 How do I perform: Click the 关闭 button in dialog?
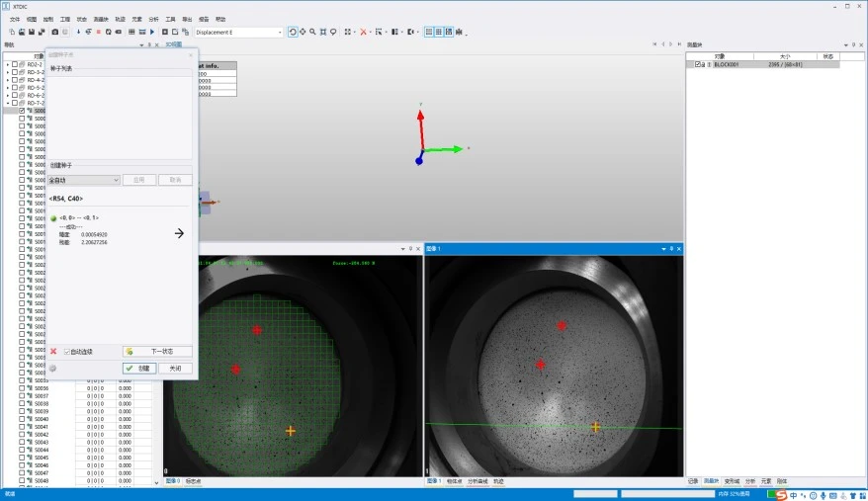(x=176, y=369)
